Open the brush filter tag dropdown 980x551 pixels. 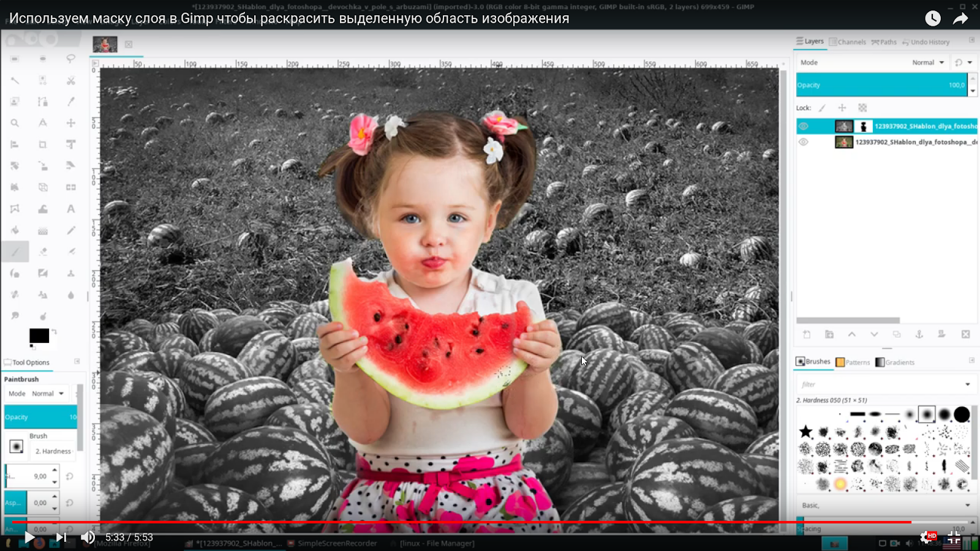[x=968, y=384]
